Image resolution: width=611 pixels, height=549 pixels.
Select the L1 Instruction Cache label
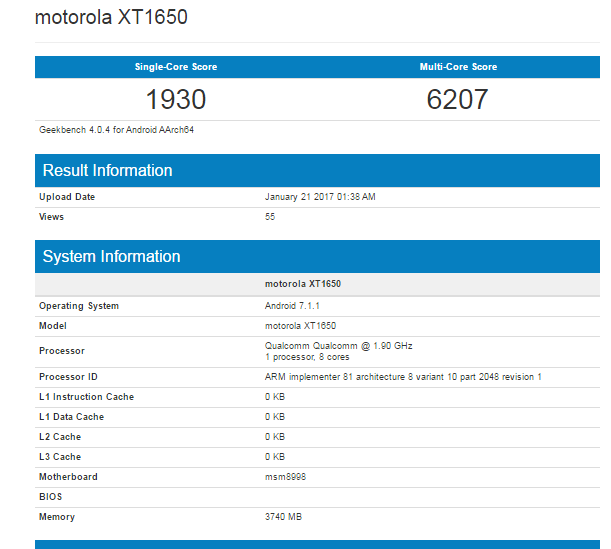87,397
